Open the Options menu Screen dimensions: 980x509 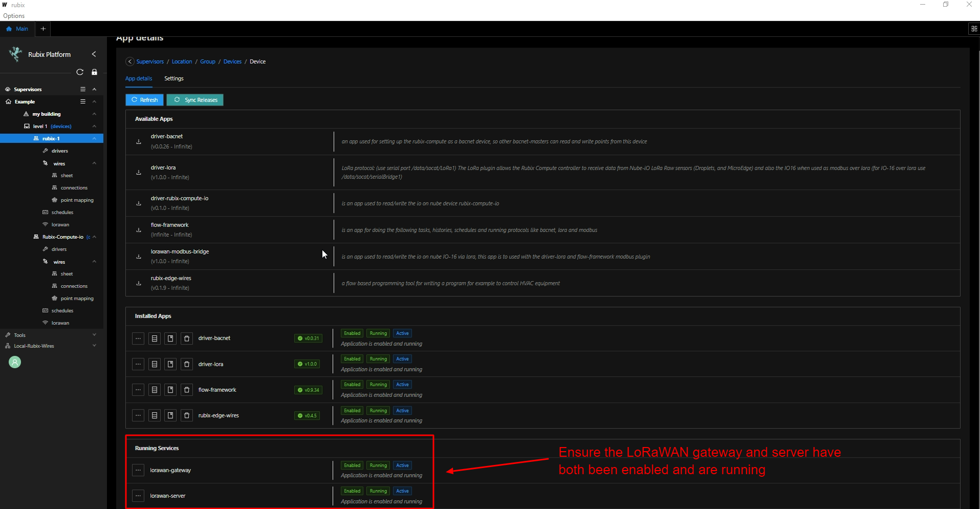click(x=14, y=16)
